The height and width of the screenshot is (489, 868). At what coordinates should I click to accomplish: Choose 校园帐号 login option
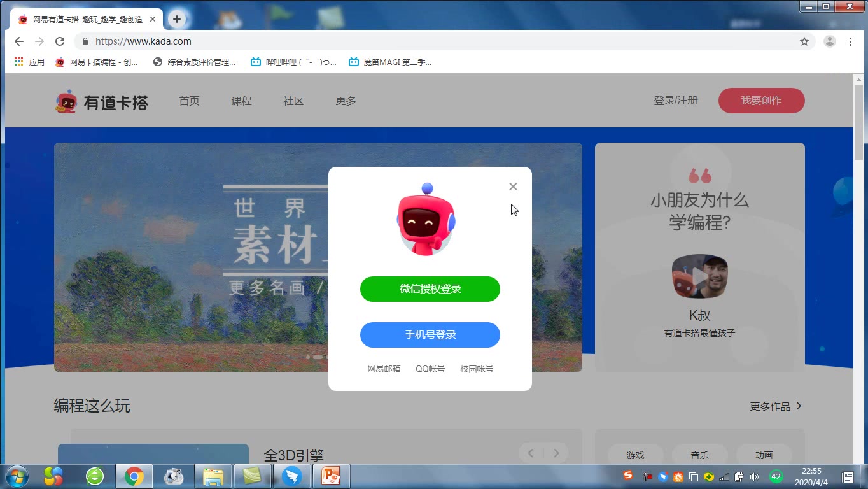point(477,369)
